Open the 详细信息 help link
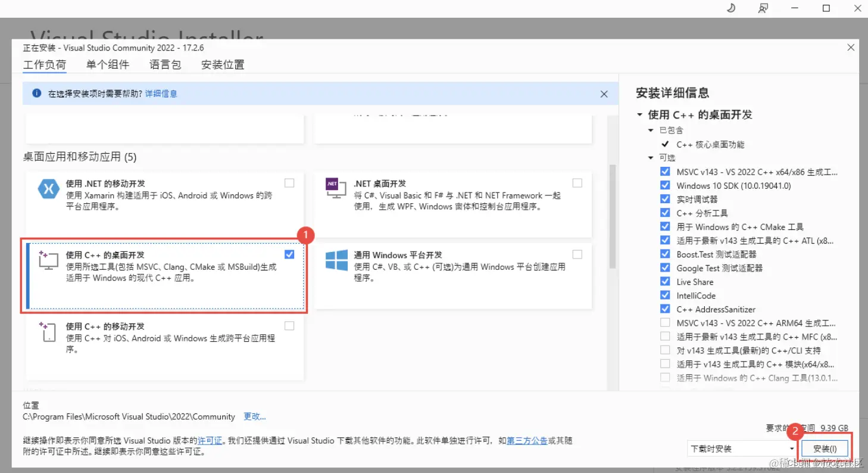 tap(161, 94)
